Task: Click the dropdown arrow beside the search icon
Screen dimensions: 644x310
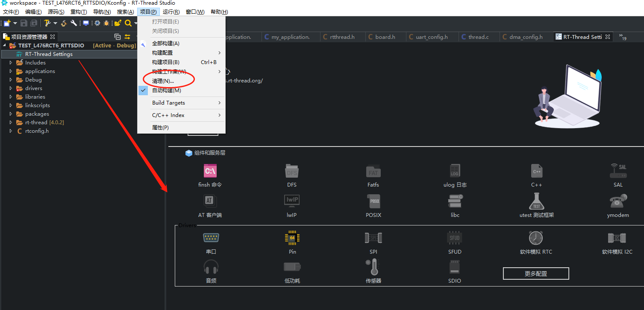Action: [136, 23]
